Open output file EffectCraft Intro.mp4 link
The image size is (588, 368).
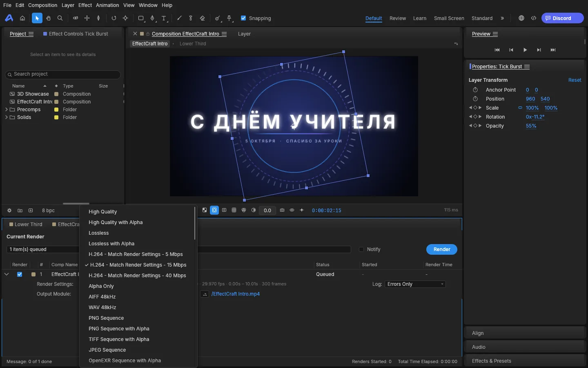(x=236, y=294)
